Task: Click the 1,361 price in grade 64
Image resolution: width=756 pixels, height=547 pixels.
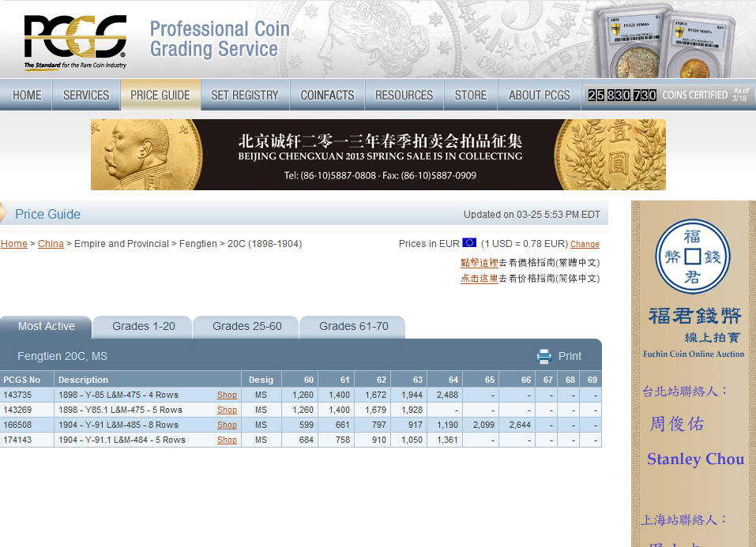Action: point(447,440)
